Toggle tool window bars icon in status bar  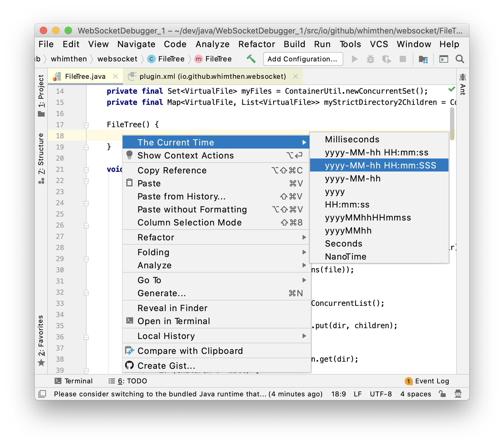pyautogui.click(x=42, y=394)
